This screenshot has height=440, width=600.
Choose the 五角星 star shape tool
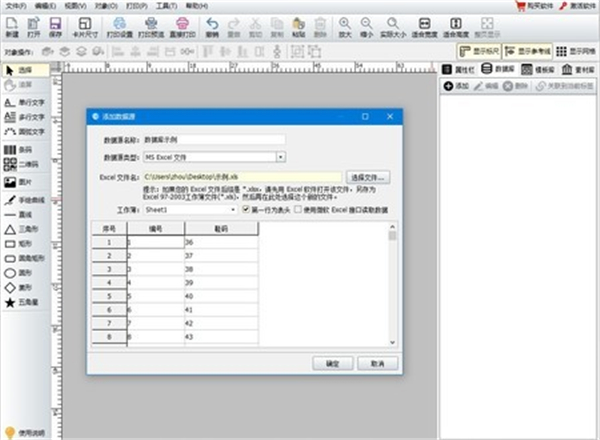[x=24, y=301]
